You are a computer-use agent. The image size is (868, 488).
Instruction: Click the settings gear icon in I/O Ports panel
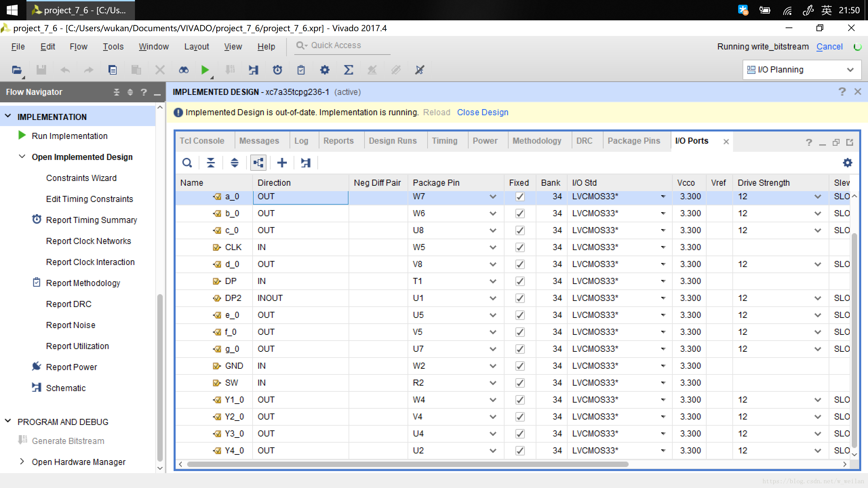coord(847,163)
